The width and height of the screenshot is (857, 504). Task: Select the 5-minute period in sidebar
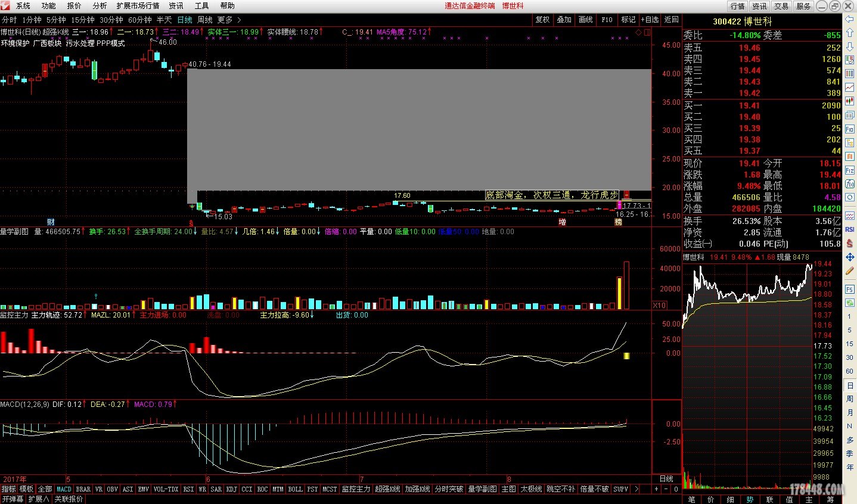[849, 330]
